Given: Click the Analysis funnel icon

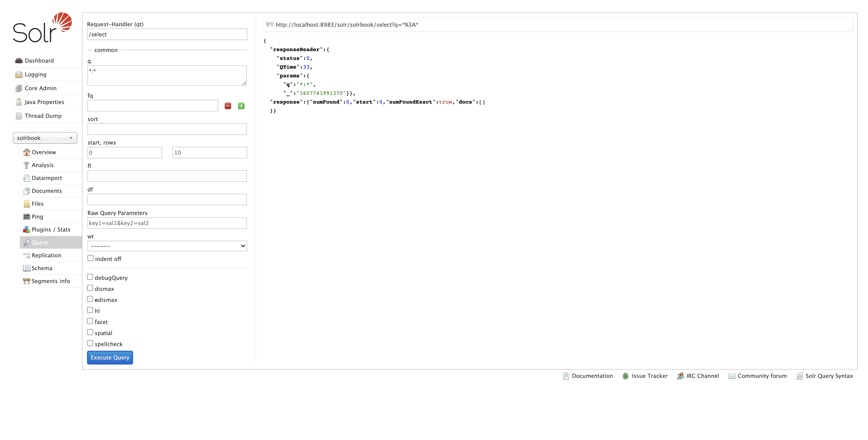Looking at the screenshot, I should click(x=26, y=165).
